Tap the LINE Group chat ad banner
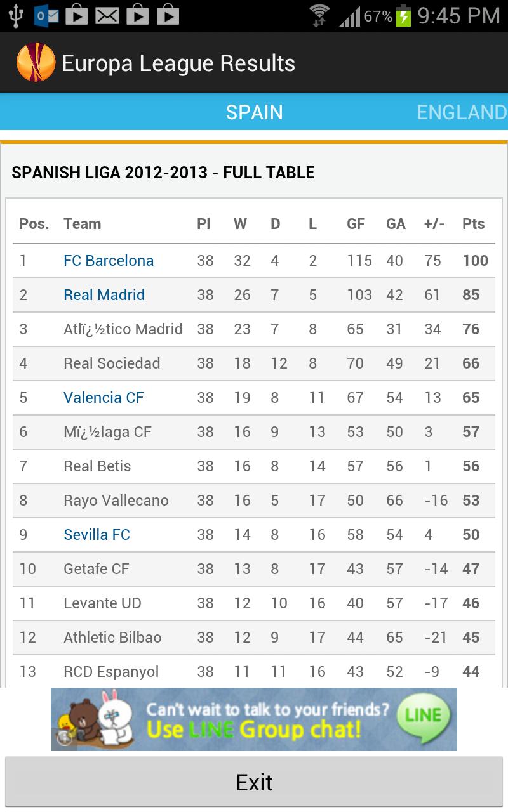Image resolution: width=508 pixels, height=812 pixels. 254,718
